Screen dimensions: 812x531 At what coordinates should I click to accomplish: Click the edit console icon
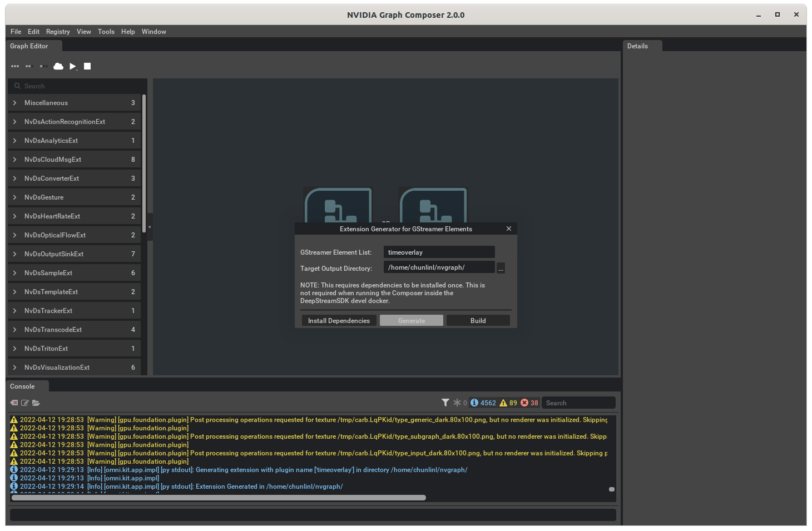24,403
